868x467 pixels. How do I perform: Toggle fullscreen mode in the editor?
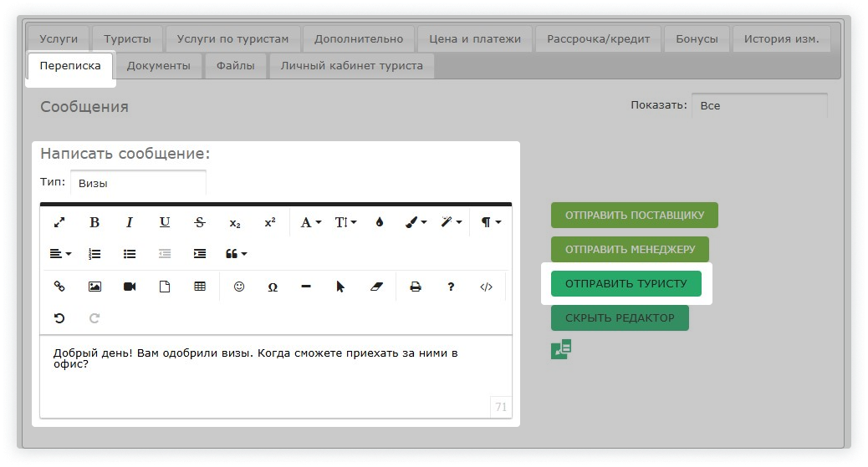click(x=59, y=222)
